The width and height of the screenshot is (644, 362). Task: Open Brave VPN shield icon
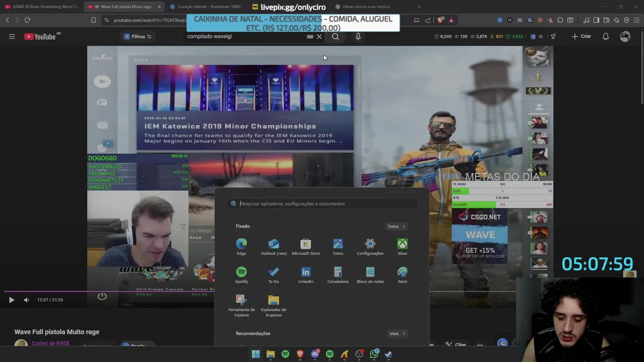626,20
